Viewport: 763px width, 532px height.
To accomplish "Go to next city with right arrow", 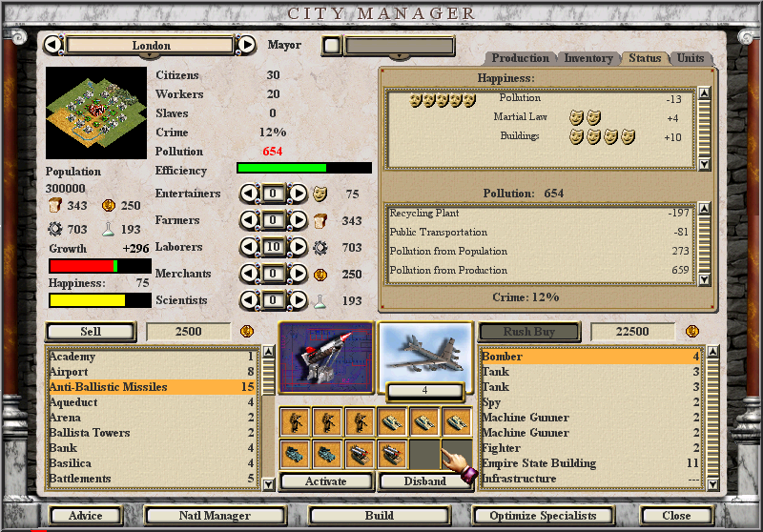I will pyautogui.click(x=246, y=45).
